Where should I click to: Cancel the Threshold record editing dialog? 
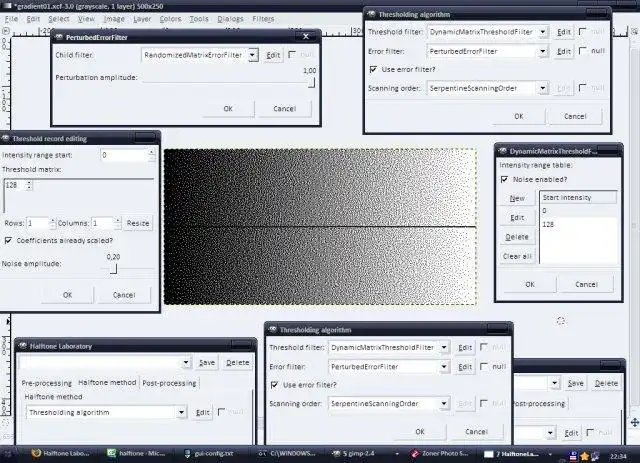tap(124, 295)
